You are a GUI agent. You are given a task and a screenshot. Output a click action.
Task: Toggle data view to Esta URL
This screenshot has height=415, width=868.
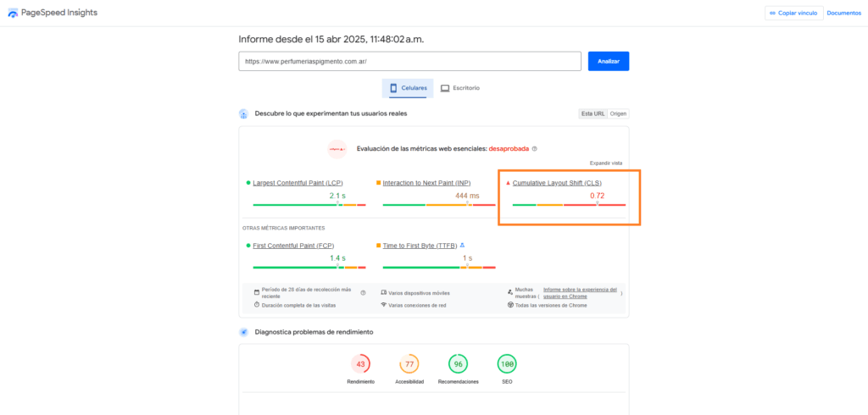click(593, 113)
